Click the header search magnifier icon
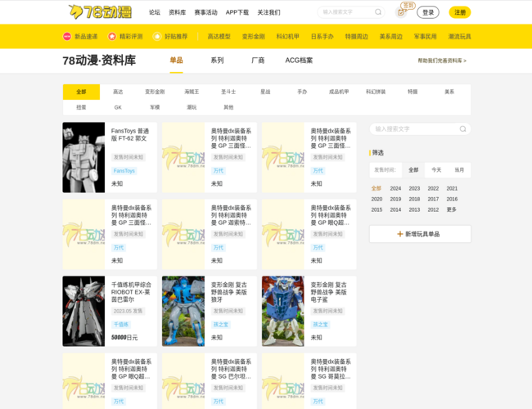Image resolution: width=532 pixels, height=409 pixels. [x=378, y=12]
